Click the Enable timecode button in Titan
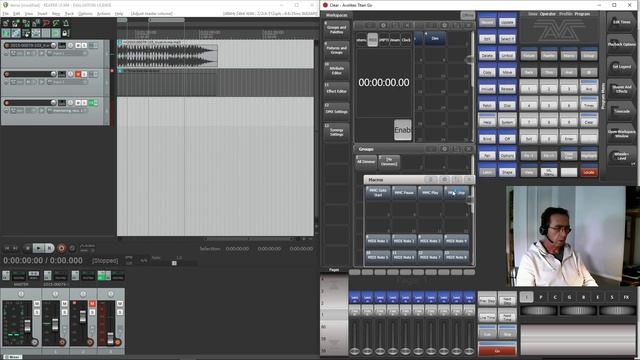Viewport: 640px width, 360px height. pyautogui.click(x=402, y=130)
